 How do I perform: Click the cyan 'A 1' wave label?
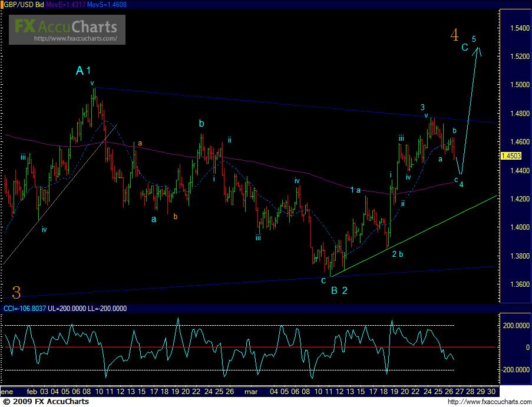pyautogui.click(x=83, y=71)
